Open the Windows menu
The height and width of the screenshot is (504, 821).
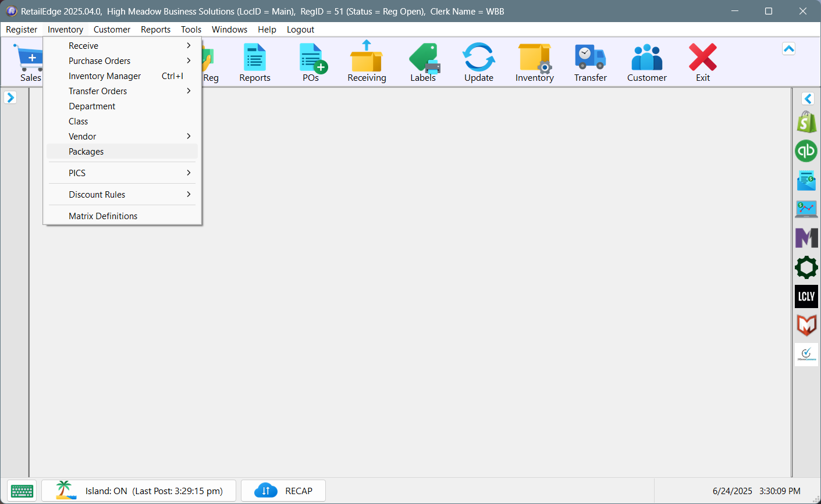(x=229, y=29)
